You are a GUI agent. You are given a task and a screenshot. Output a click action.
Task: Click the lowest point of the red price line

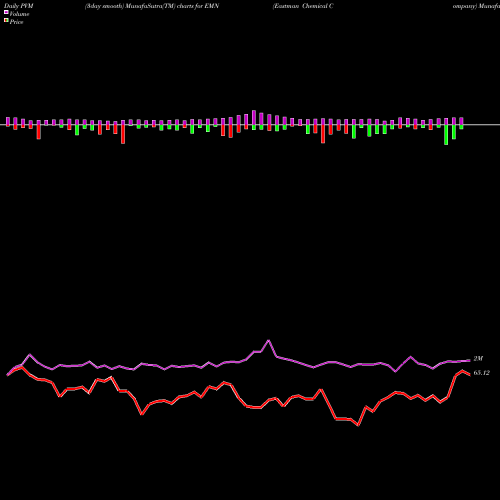[358, 425]
